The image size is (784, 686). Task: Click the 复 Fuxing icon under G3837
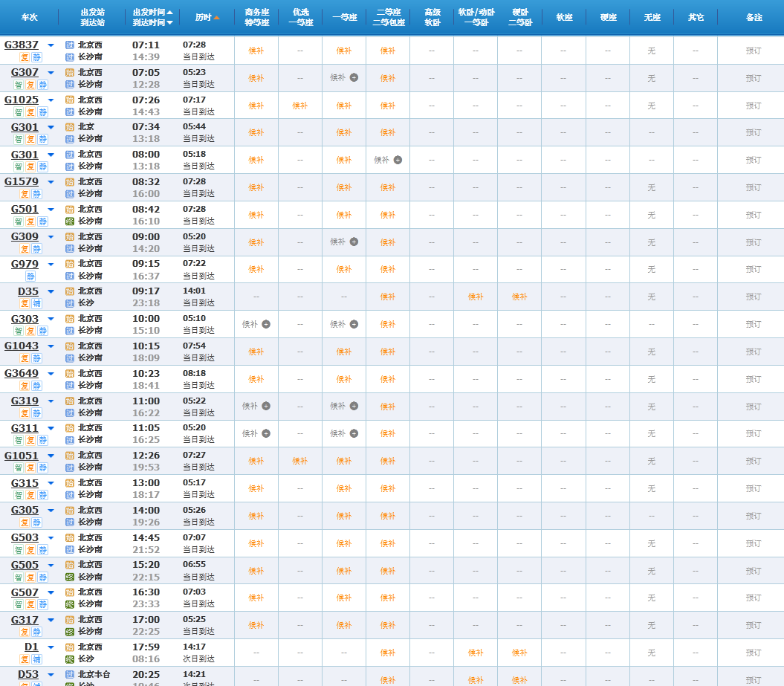[x=25, y=57]
